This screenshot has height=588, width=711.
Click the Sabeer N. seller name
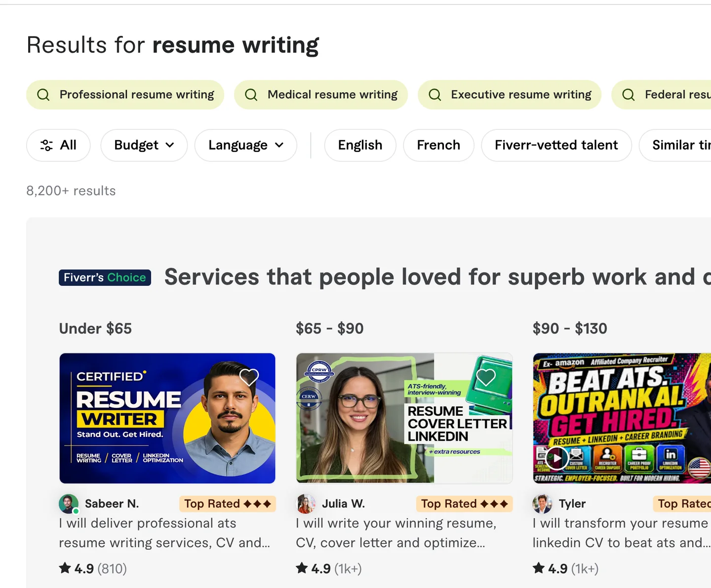pos(112,504)
